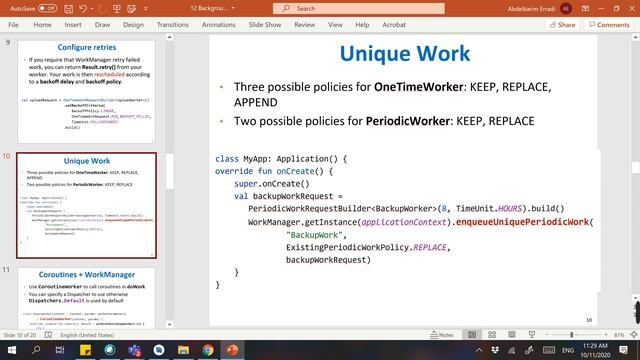Fit slide to current window
This screenshot has height=360, width=640.
[633, 335]
